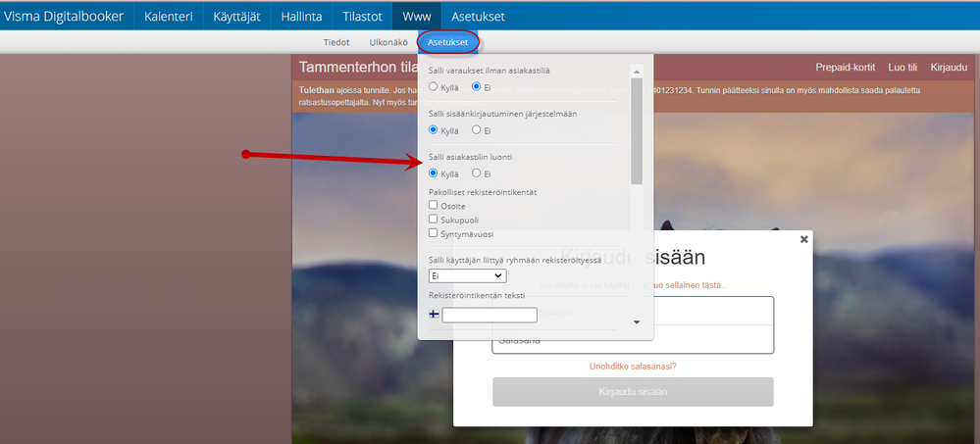The height and width of the screenshot is (444, 980).
Task: Select Kyllä for Salli sisäänkirjautuminen järjestelmään
Action: point(434,130)
